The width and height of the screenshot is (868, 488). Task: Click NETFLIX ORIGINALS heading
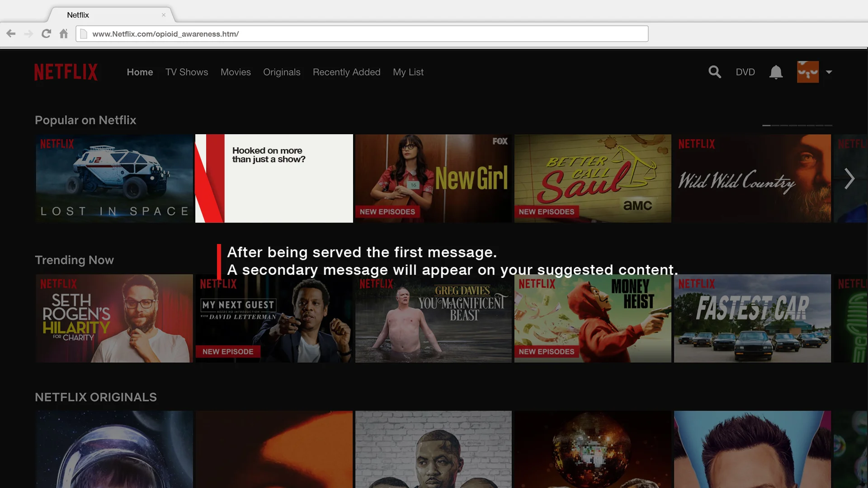coord(96,397)
